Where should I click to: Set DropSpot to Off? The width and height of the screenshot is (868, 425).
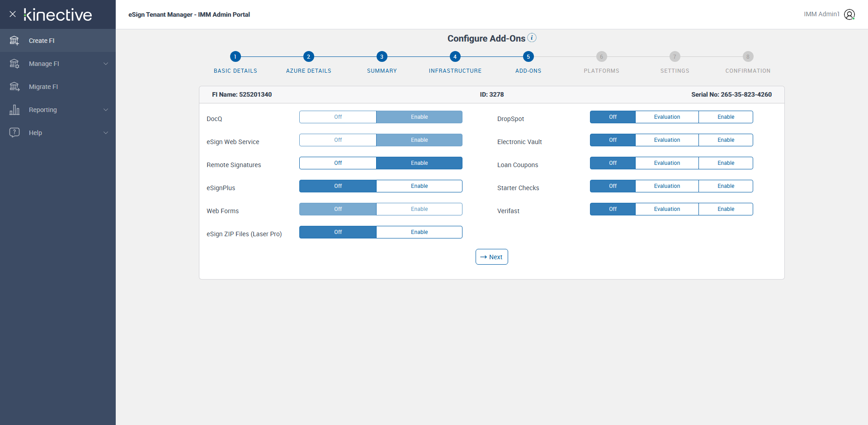pos(613,117)
